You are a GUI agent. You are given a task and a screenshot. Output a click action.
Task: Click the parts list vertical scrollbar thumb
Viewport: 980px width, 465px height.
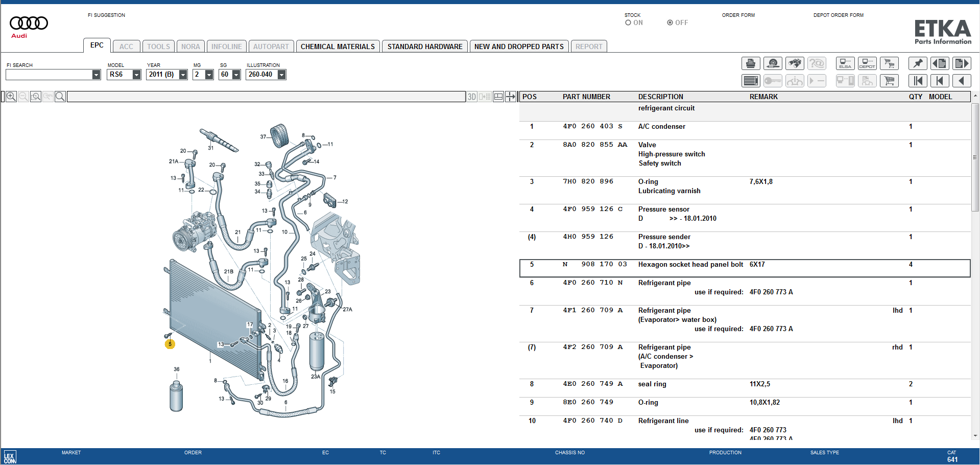pos(975,157)
